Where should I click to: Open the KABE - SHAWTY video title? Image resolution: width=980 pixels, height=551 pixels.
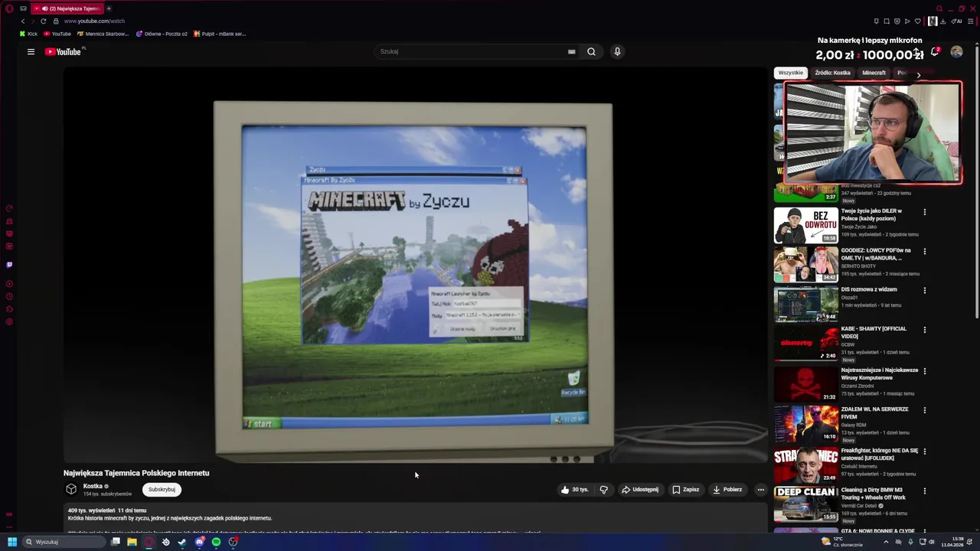874,332
